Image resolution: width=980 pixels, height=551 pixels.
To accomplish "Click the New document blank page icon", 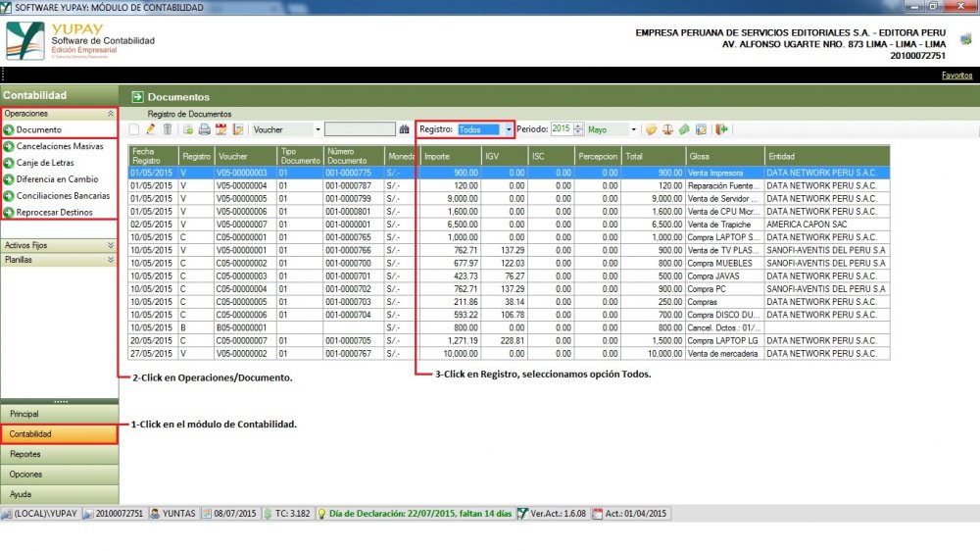I will click(134, 129).
